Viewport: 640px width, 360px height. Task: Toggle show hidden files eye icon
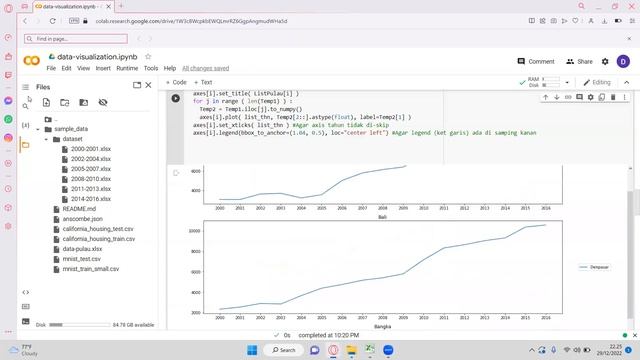103,102
